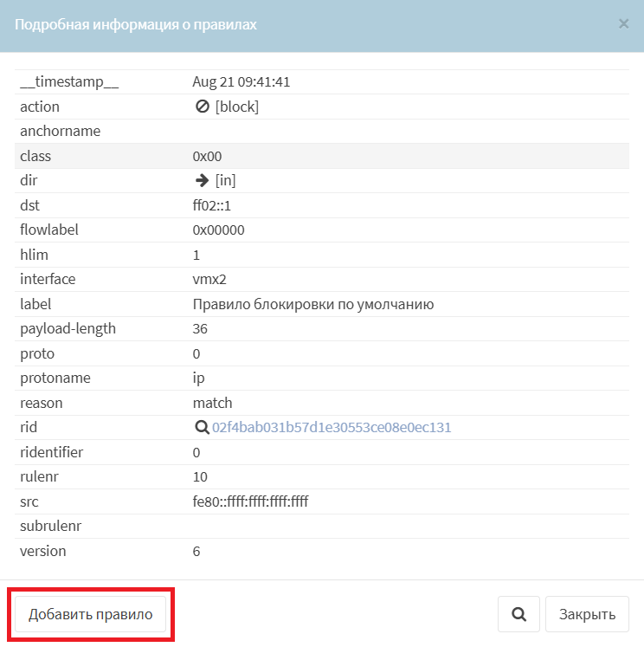Click the reason value match
This screenshot has width=644, height=647.
coord(212,403)
